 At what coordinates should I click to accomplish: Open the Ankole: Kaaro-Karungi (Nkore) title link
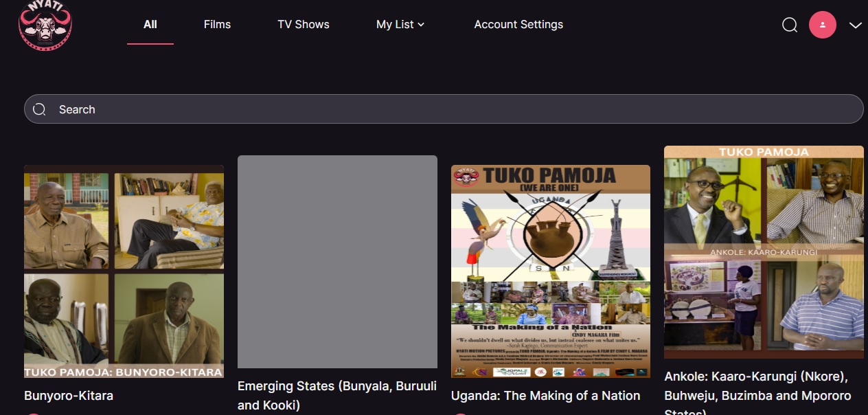click(x=757, y=387)
